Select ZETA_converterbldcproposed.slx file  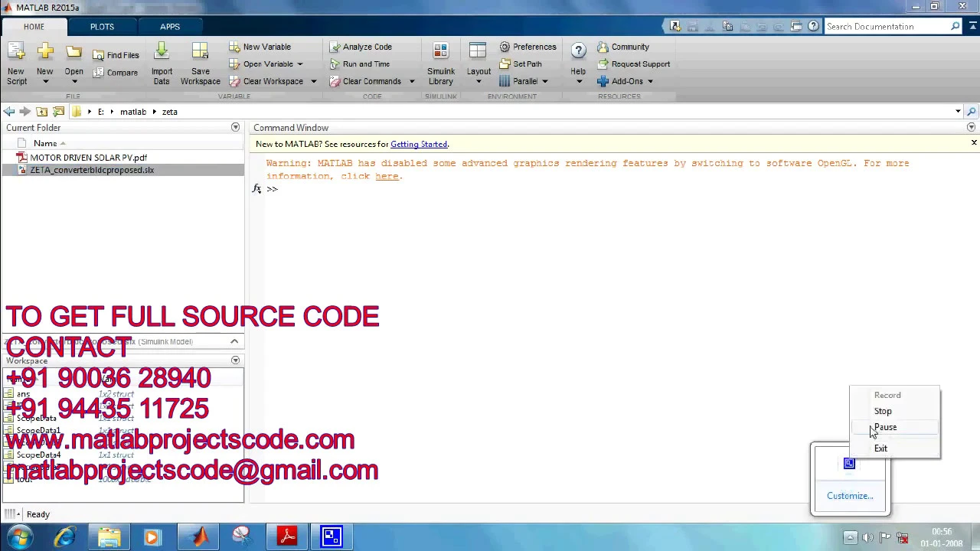click(x=92, y=170)
